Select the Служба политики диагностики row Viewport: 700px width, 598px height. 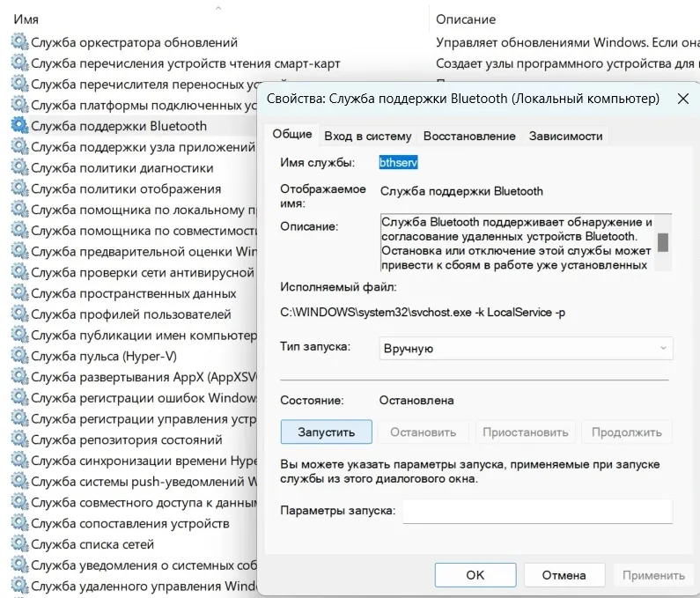coord(122,168)
